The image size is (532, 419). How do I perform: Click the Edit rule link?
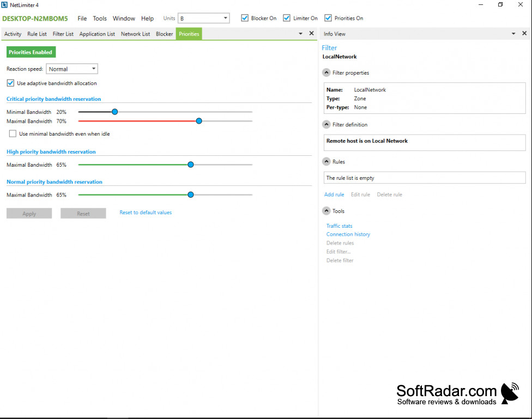(x=360, y=195)
